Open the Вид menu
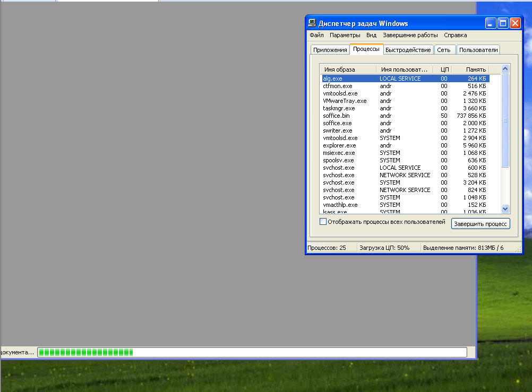This screenshot has height=392, width=532. click(371, 35)
